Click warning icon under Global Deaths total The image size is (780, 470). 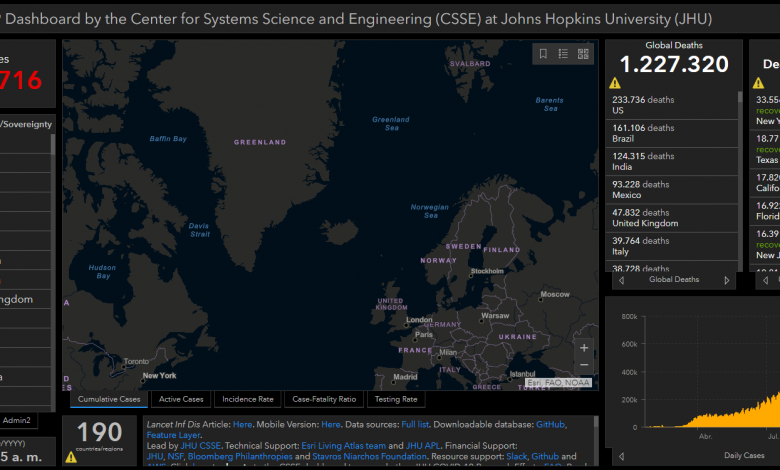click(615, 83)
